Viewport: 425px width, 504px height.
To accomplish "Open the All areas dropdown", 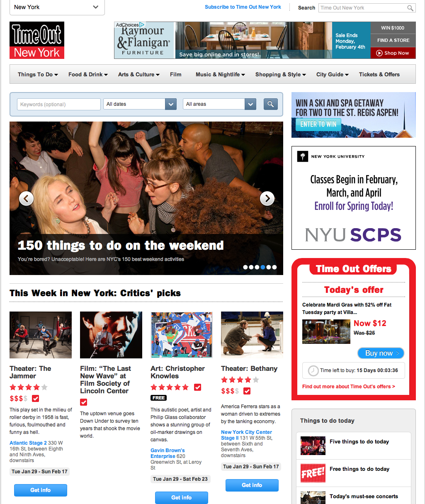I will 220,104.
